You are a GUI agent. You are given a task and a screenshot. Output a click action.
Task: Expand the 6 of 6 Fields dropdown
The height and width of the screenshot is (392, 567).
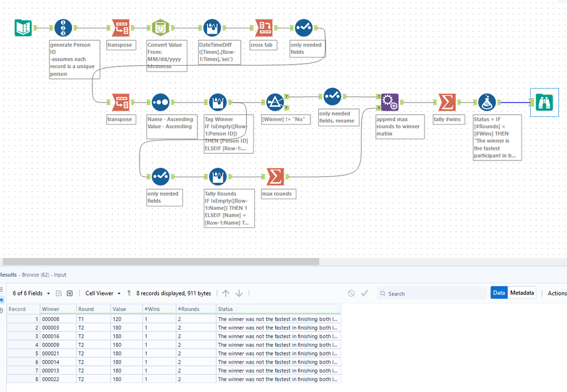tap(31, 293)
